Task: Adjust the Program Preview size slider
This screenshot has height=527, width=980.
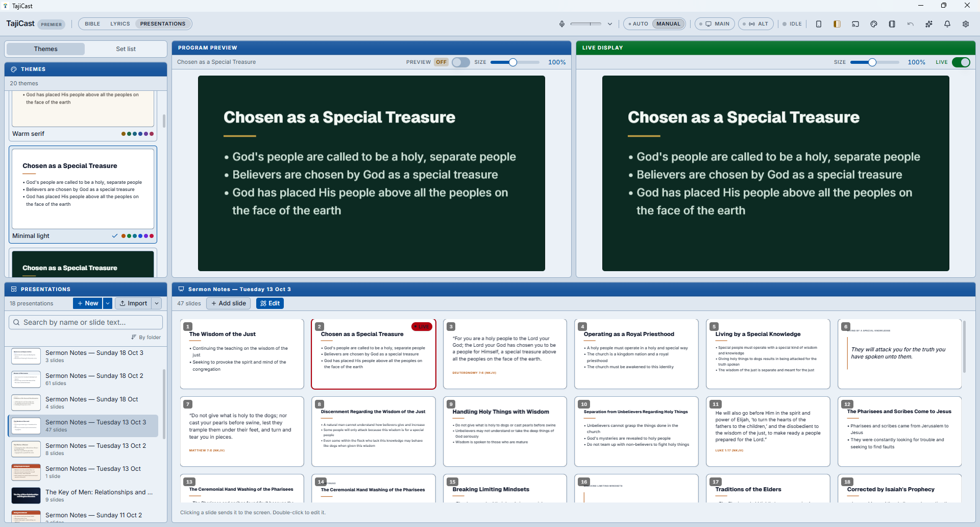Action: tap(514, 62)
